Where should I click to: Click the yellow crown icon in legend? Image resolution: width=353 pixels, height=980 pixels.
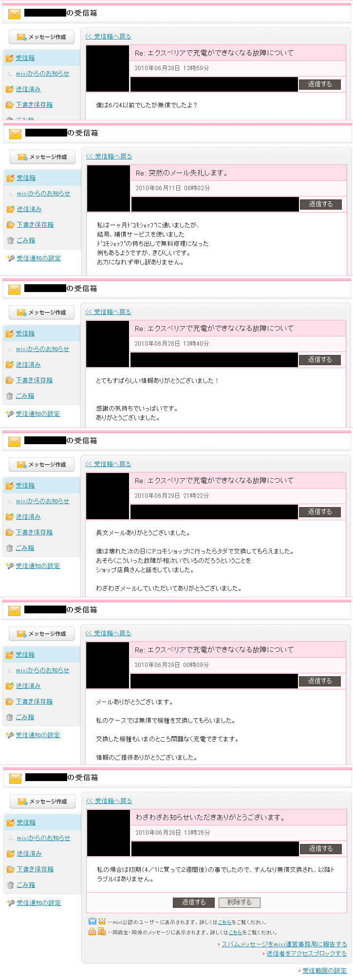(102, 921)
